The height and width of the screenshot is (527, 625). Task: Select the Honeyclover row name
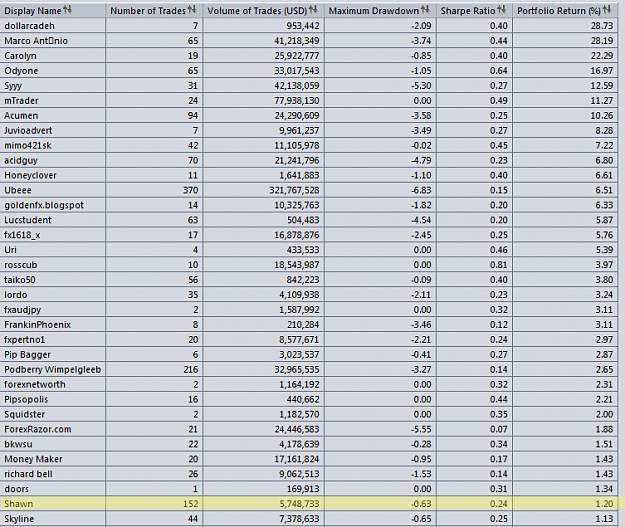pos(30,175)
